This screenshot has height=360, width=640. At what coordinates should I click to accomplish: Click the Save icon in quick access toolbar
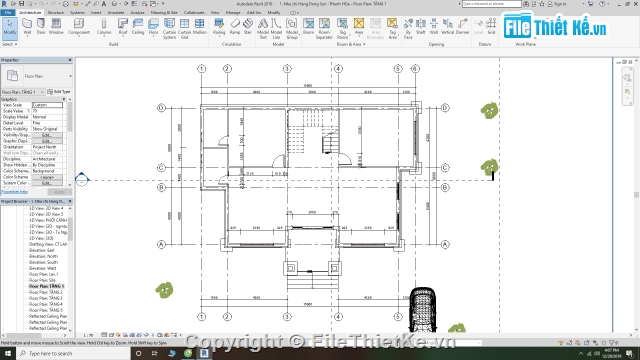point(21,4)
